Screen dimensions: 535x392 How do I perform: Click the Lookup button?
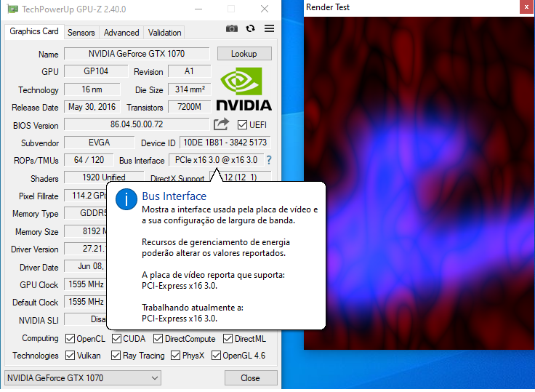244,54
